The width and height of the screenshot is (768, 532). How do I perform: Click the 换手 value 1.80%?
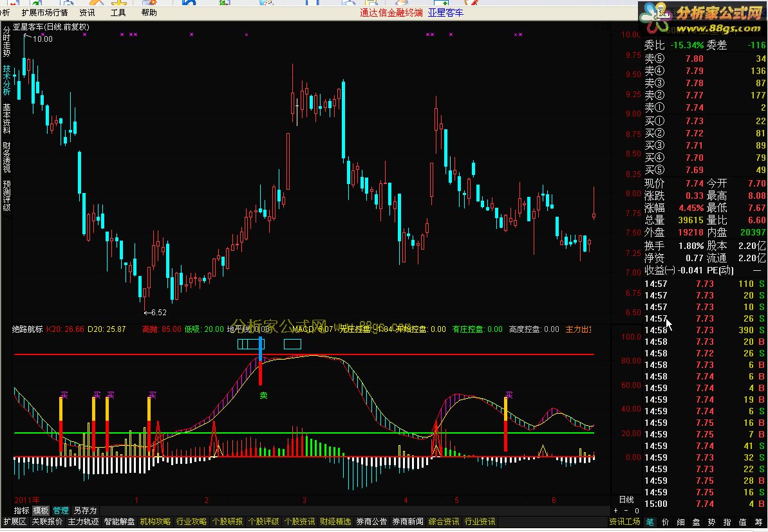point(691,246)
